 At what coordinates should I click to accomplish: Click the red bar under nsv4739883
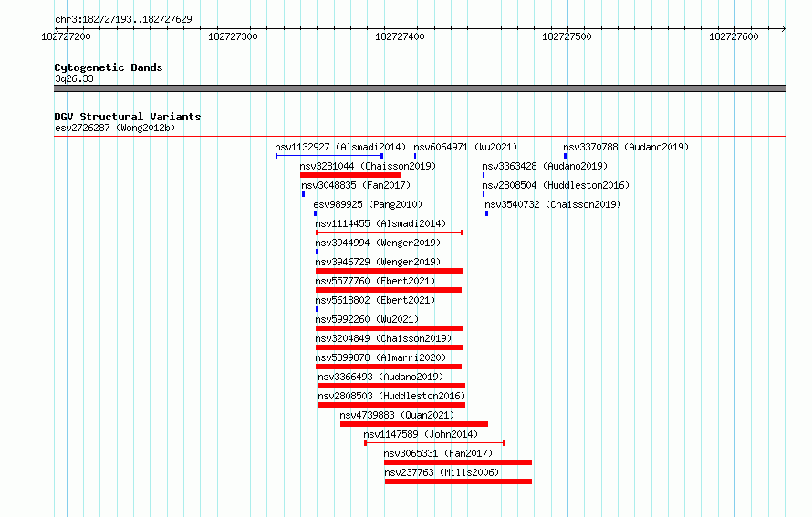coord(414,424)
